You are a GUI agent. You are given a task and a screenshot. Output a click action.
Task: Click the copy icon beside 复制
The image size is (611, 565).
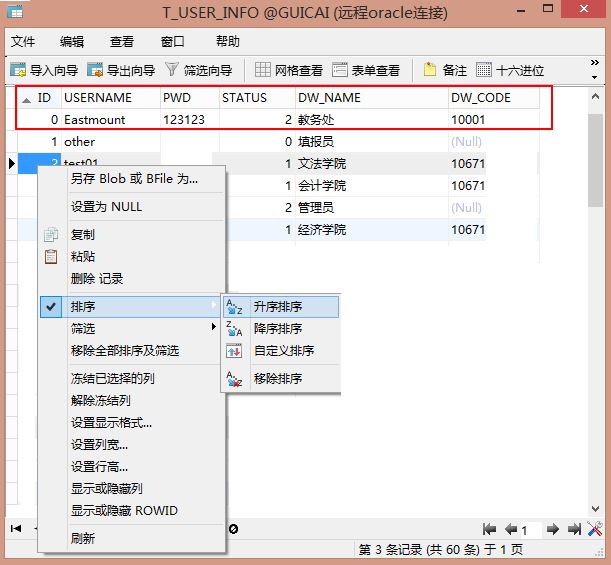pyautogui.click(x=51, y=235)
